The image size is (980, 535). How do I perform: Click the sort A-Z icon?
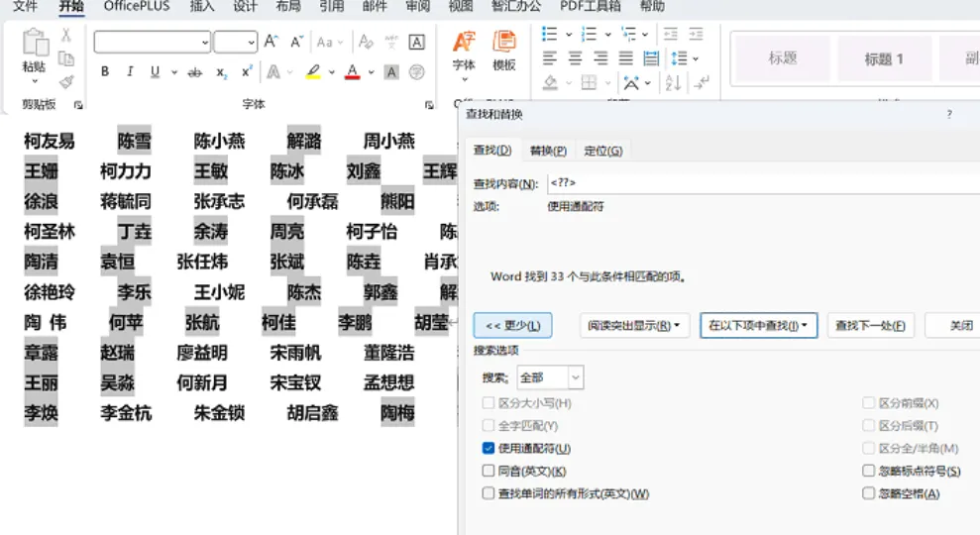pos(673,82)
